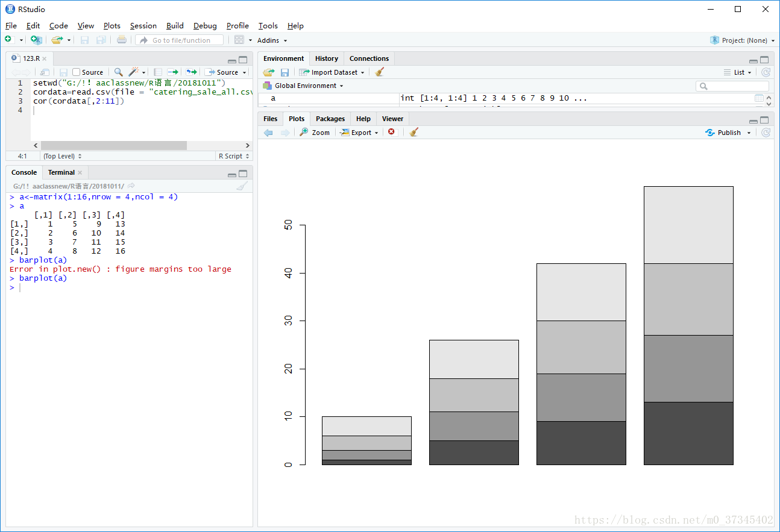The image size is (780, 532).
Task: Click the View current working directory arrow in Console
Action: (x=131, y=186)
